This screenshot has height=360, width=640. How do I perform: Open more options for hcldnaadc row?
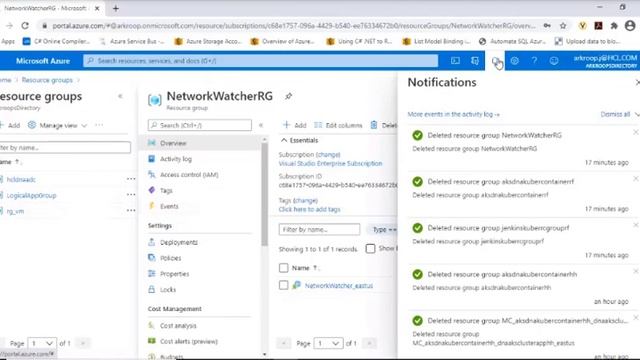[131, 179]
